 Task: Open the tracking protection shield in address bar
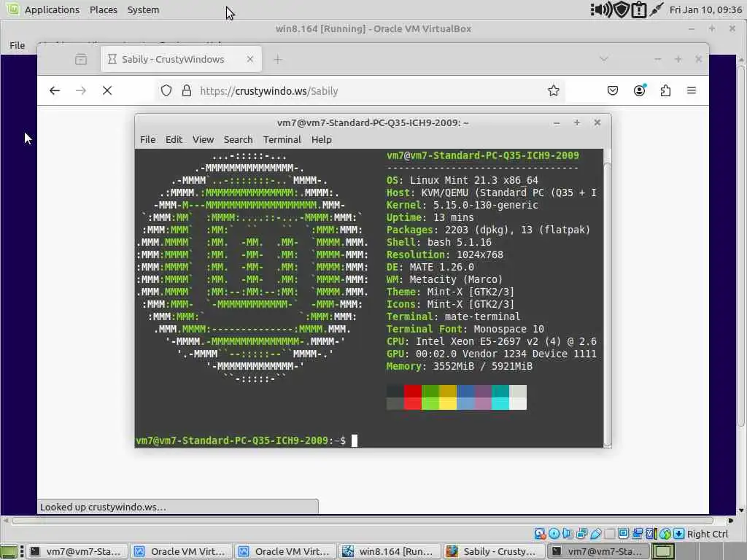click(166, 90)
